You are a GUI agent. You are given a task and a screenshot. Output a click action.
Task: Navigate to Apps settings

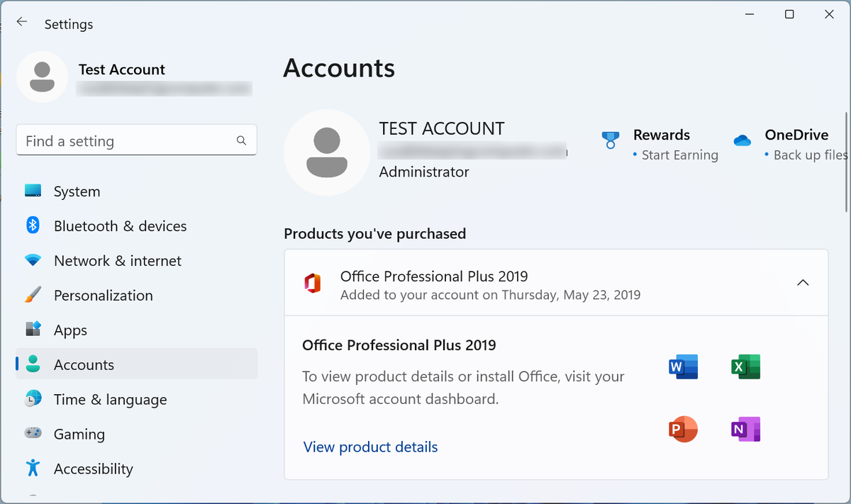70,330
